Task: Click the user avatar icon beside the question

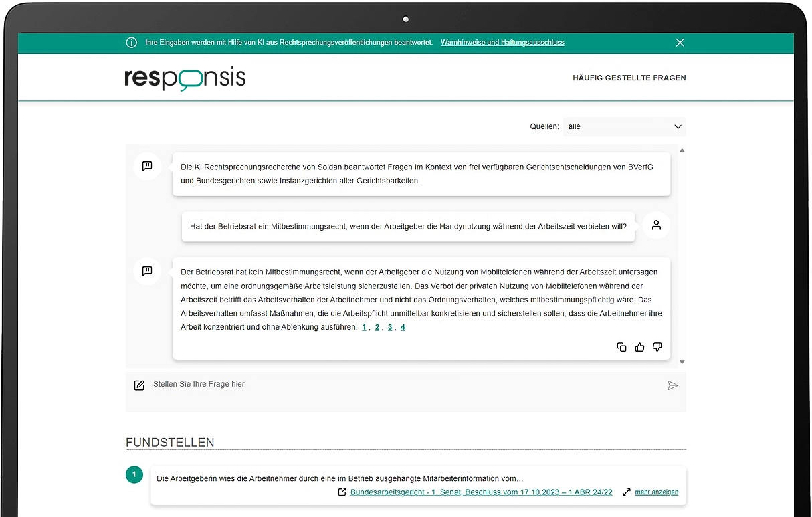Action: click(656, 225)
